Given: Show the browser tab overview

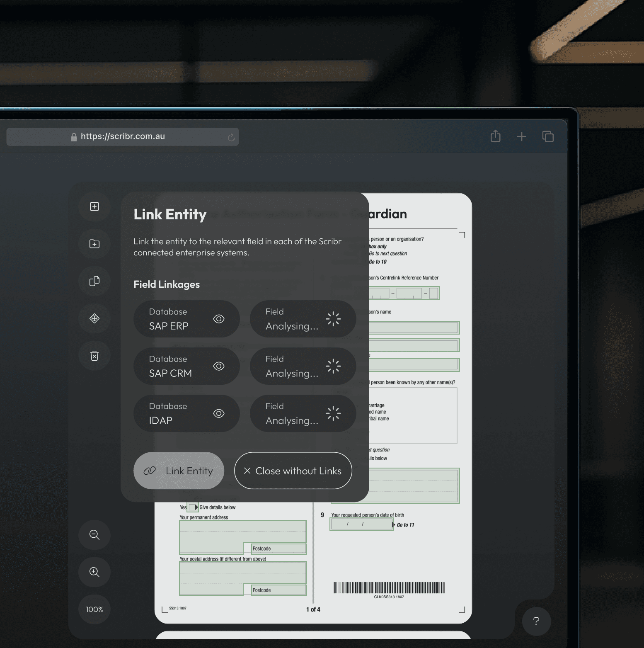Looking at the screenshot, I should click(x=548, y=136).
